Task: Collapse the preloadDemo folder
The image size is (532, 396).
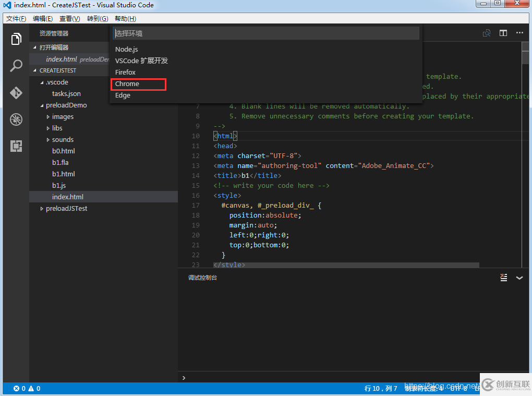Action: click(42, 105)
